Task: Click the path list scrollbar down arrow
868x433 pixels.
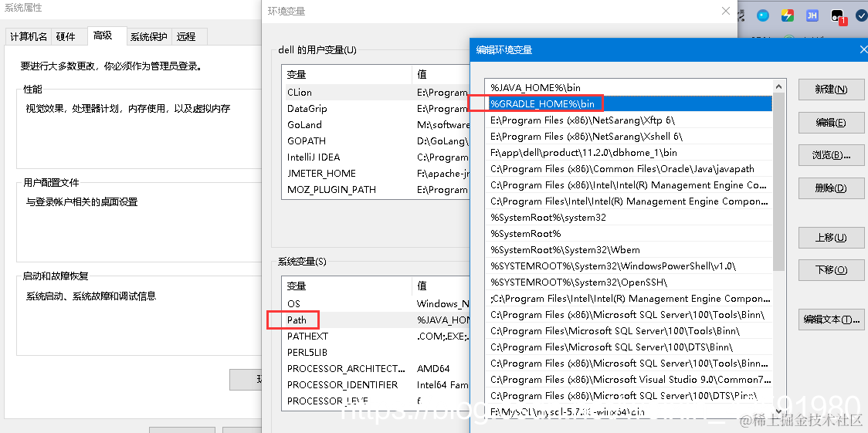Action: (779, 411)
